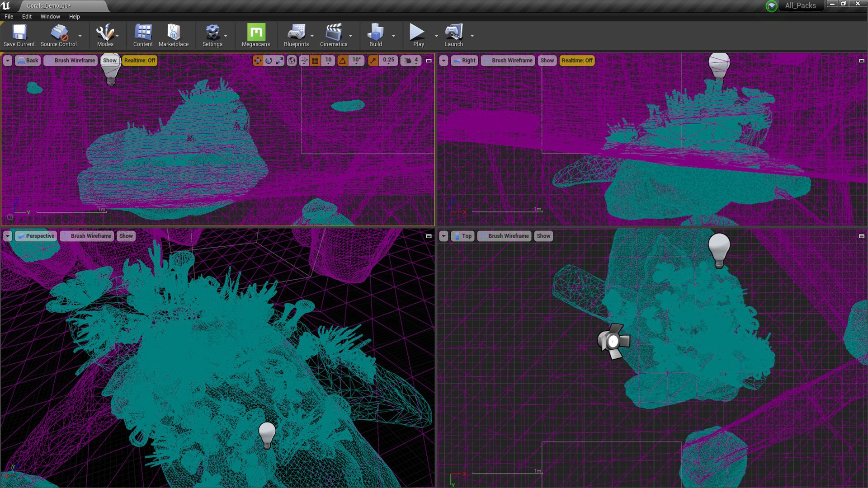
Task: Open the Megascans plugin
Action: tap(256, 35)
